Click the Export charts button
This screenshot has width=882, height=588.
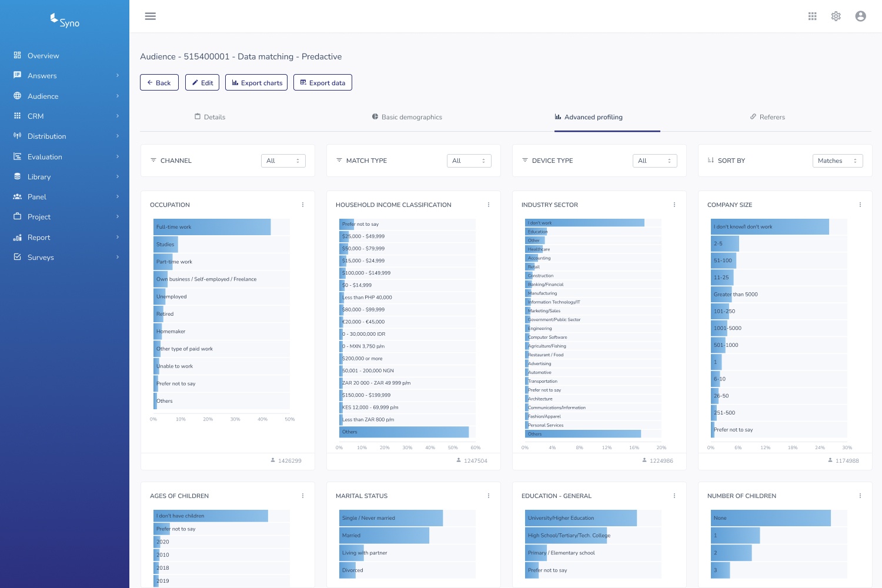[x=256, y=83]
